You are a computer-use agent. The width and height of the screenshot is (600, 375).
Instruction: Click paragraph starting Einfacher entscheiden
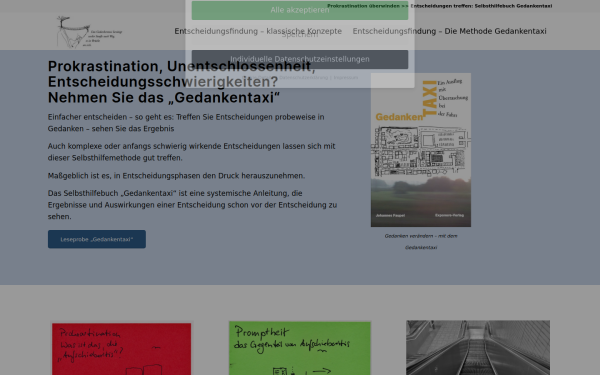(186, 123)
